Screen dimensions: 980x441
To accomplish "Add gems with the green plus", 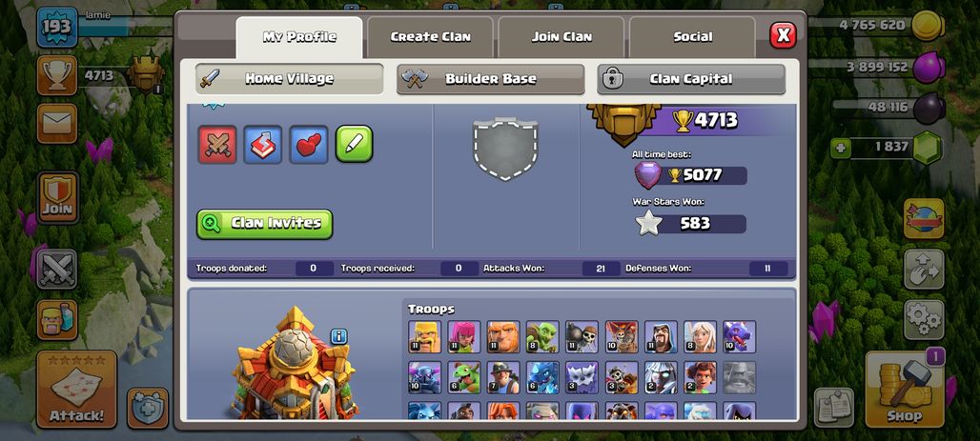I will (x=840, y=149).
